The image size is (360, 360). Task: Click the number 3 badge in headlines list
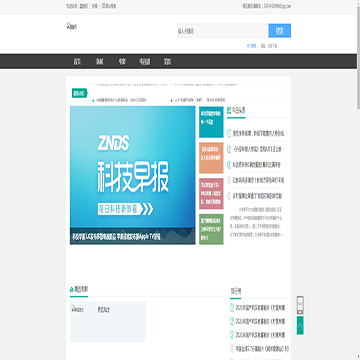pyautogui.click(x=229, y=164)
